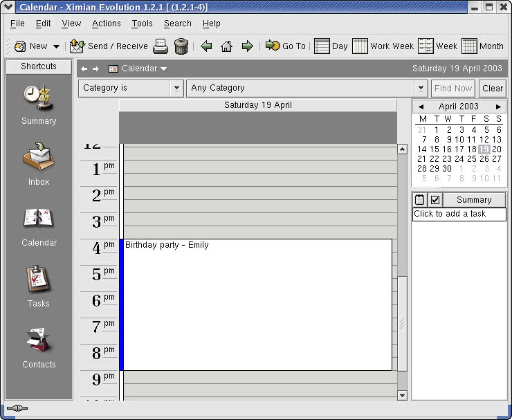Open the Calendar shortcut in sidebar
This screenshot has height=420, width=512.
39,228
